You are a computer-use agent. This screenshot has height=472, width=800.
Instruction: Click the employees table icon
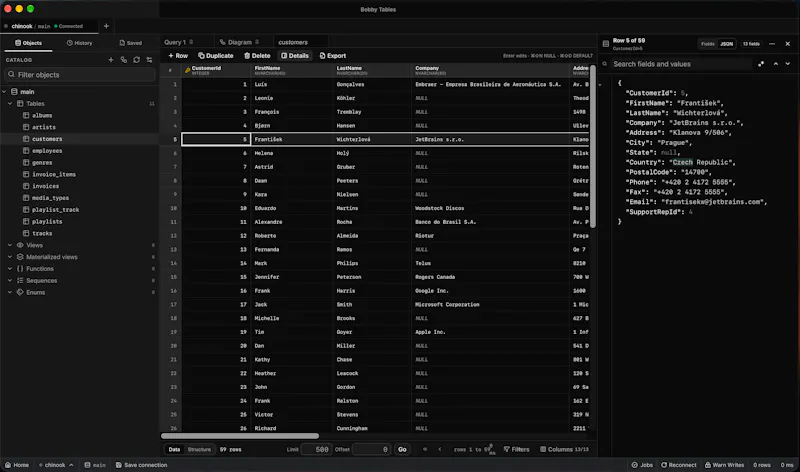tap(26, 151)
